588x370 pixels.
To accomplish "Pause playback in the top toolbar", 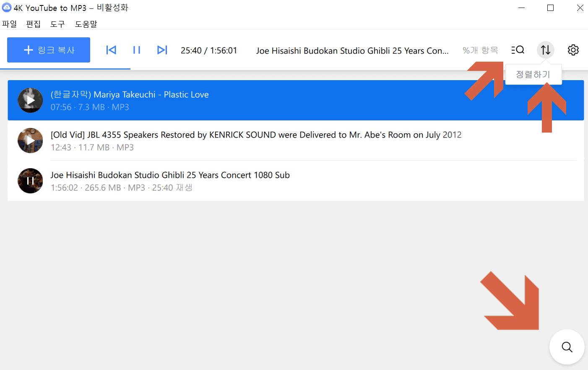I will 137,50.
